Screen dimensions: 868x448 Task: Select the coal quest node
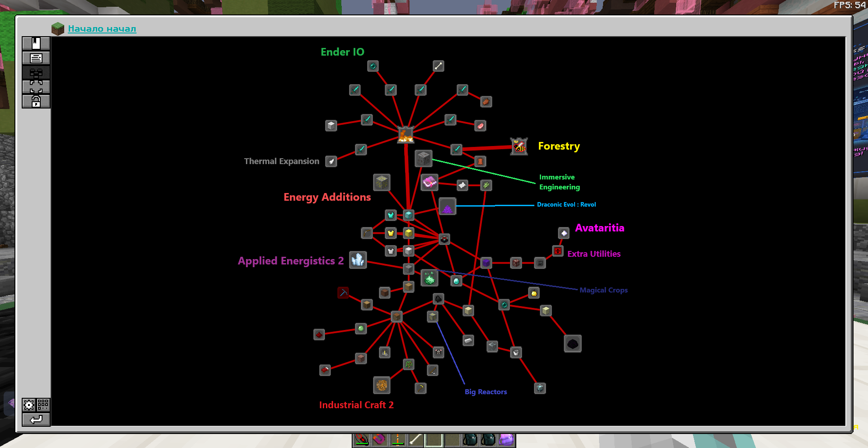pyautogui.click(x=439, y=299)
